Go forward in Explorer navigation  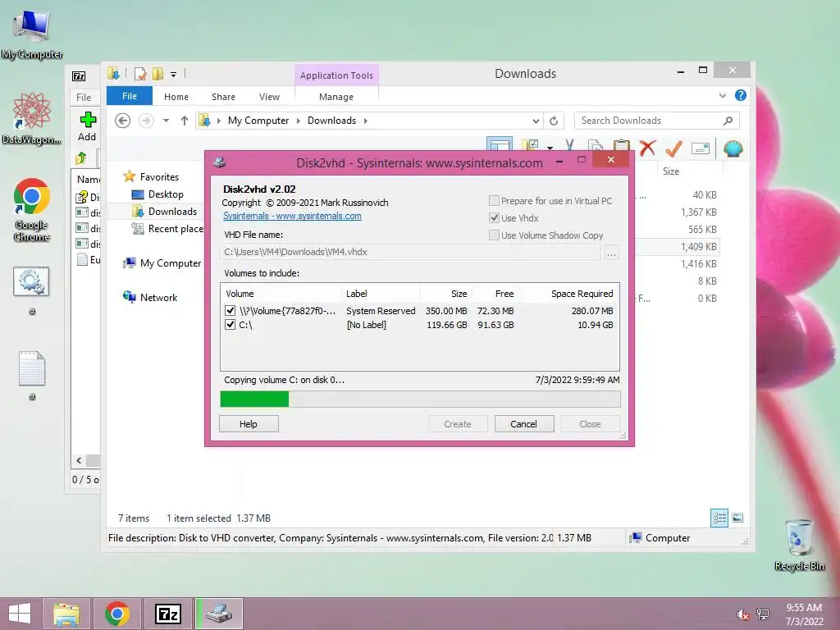pyautogui.click(x=146, y=121)
